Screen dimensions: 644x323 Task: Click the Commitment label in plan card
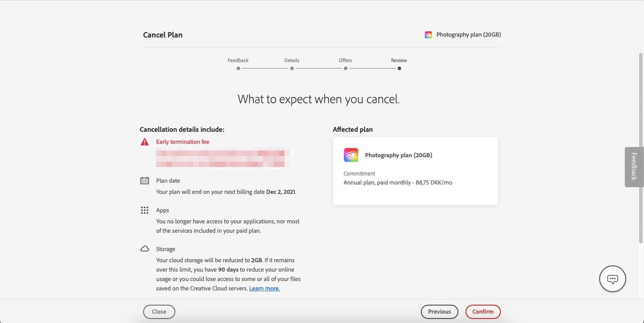(x=360, y=173)
